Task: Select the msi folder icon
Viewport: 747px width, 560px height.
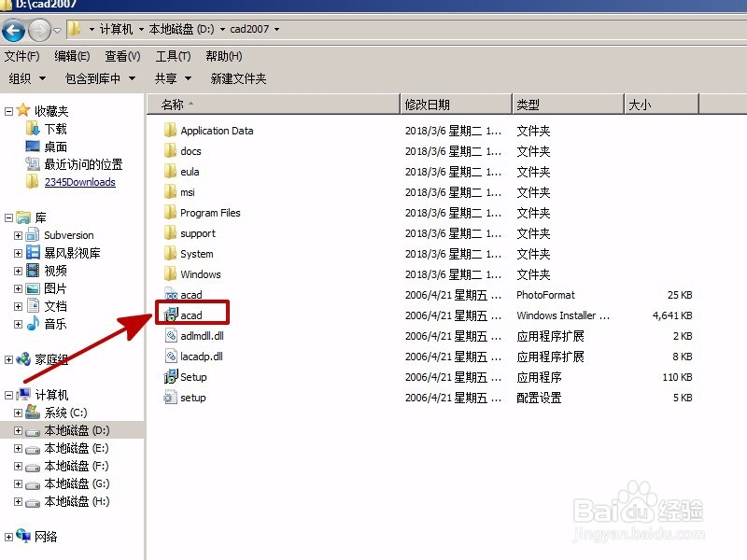Action: [170, 191]
